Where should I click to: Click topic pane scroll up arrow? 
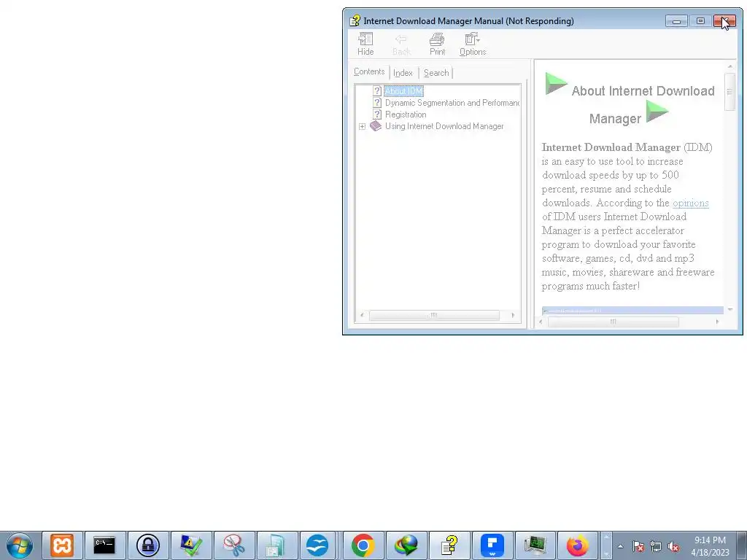729,66
